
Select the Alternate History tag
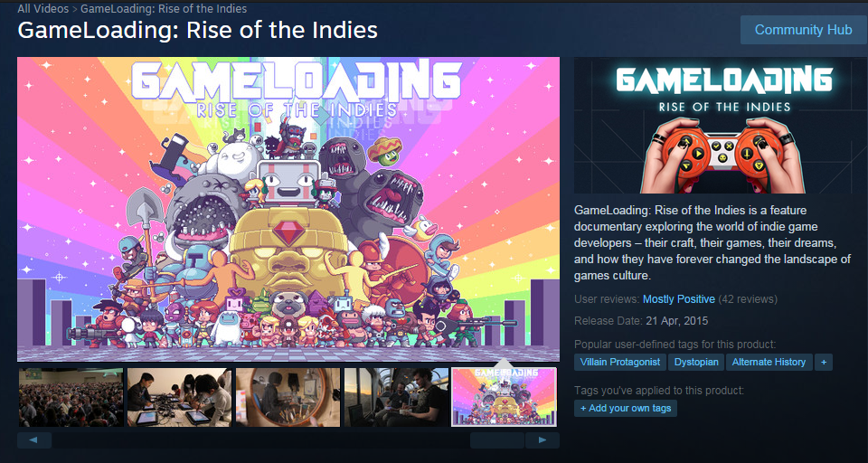[x=769, y=363]
